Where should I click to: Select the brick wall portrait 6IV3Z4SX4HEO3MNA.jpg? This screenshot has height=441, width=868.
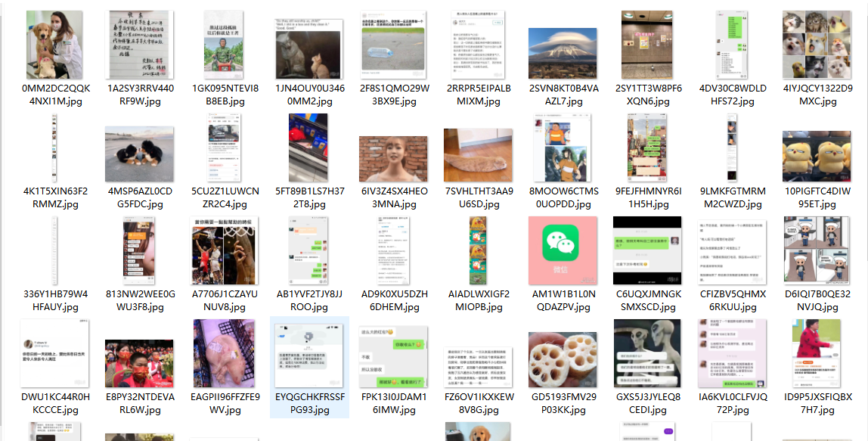click(394, 159)
